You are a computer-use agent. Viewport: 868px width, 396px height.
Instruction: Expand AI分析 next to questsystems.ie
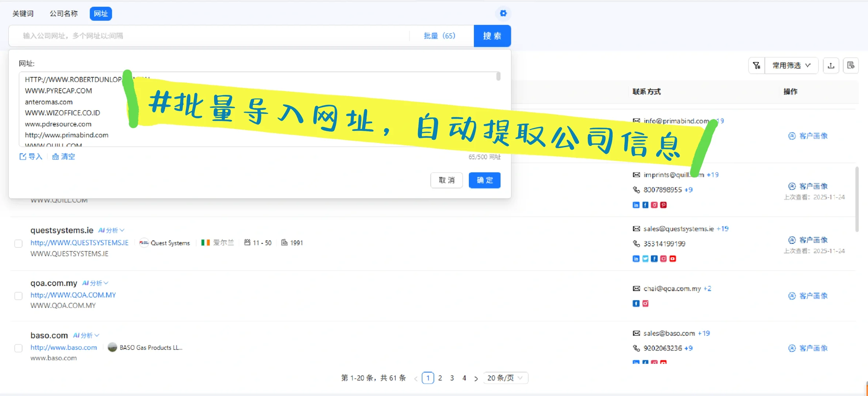pos(111,230)
